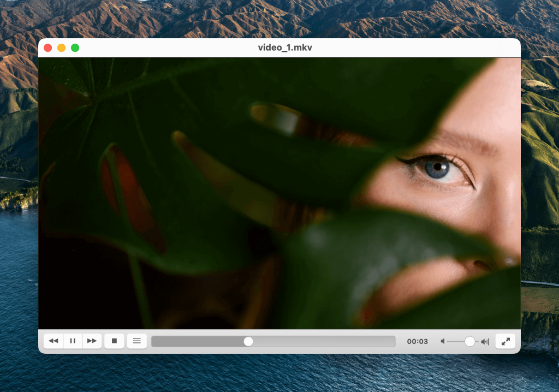This screenshot has height=392, width=559.
Task: Stop playback with the square button
Action: pyautogui.click(x=114, y=341)
